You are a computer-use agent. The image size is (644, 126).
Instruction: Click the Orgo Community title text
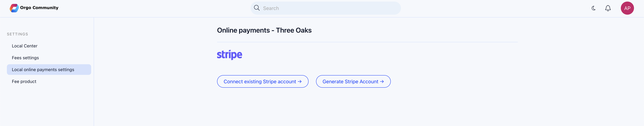point(39,8)
